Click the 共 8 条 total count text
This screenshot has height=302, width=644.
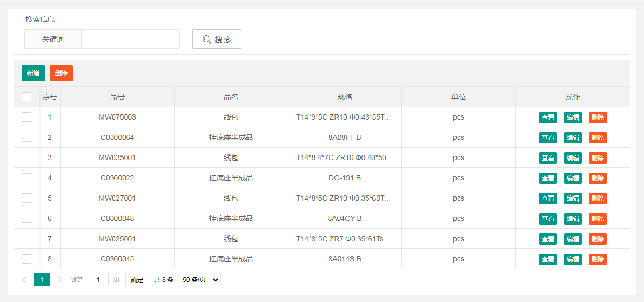pyautogui.click(x=164, y=280)
